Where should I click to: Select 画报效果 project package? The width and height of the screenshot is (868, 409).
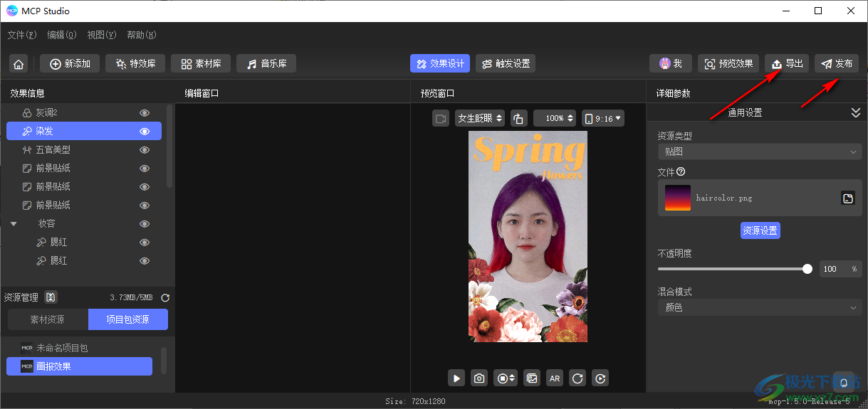79,366
